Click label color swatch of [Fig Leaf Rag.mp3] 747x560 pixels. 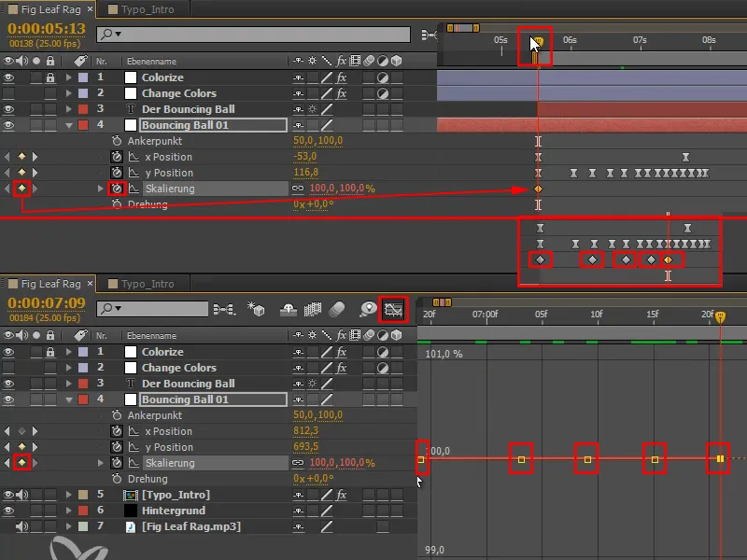pyautogui.click(x=83, y=526)
